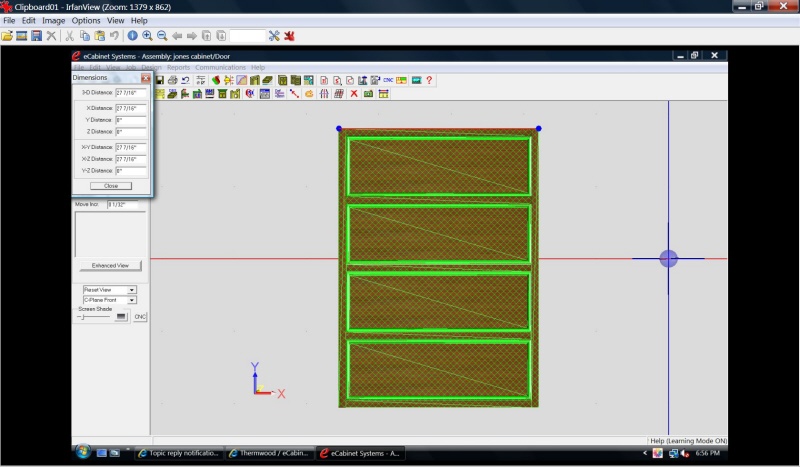This screenshot has width=800, height=467.
Task: Expand the Reset View dropdown
Action: pos(131,289)
